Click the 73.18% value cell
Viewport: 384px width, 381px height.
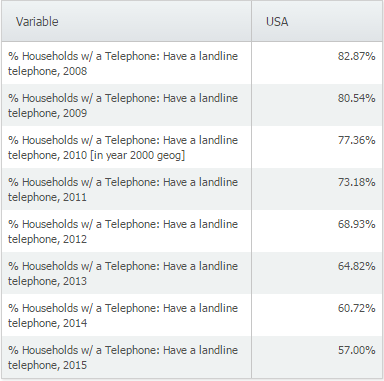click(317, 189)
